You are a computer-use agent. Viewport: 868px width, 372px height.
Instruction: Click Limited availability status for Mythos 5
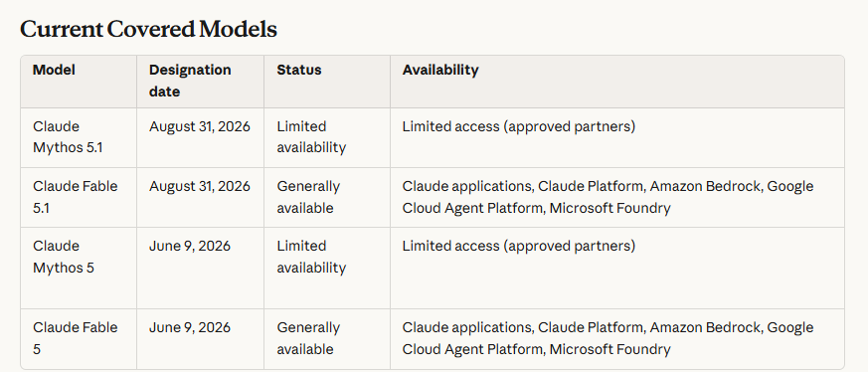(311, 257)
